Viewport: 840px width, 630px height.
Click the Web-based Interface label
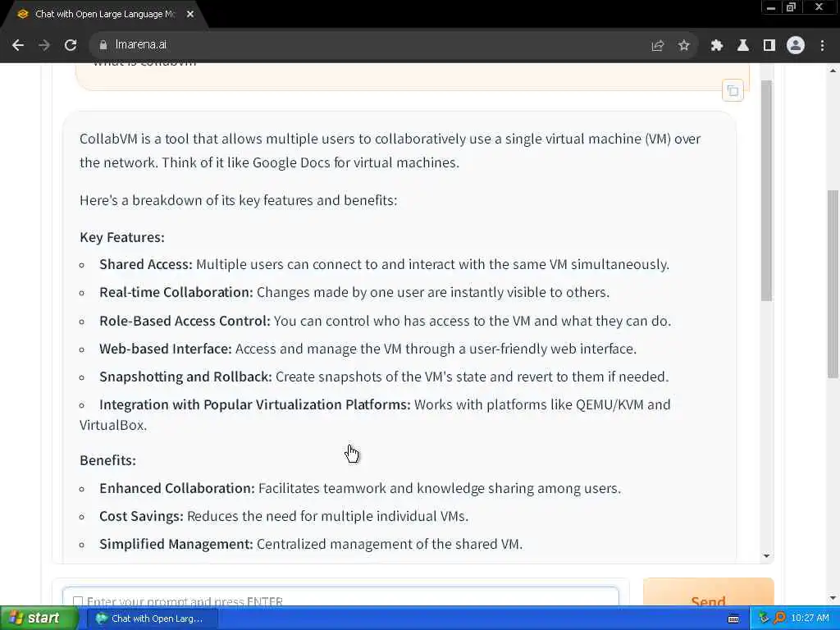coord(166,349)
